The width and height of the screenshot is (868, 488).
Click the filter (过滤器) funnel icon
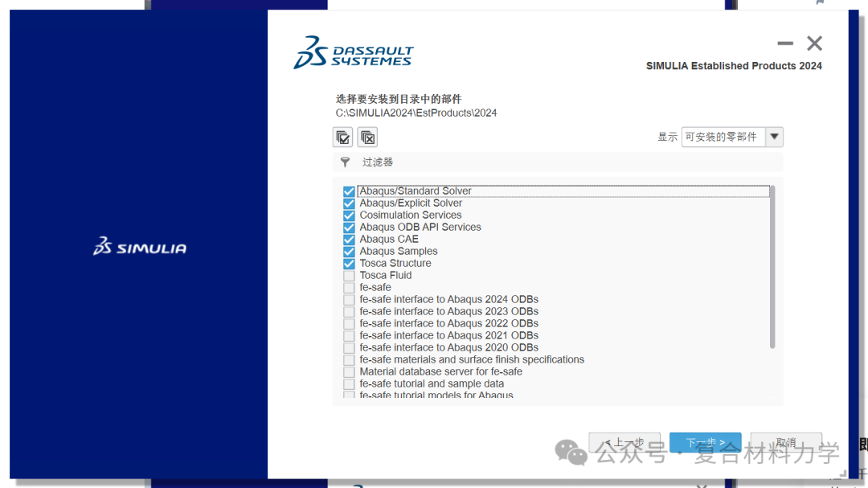345,162
